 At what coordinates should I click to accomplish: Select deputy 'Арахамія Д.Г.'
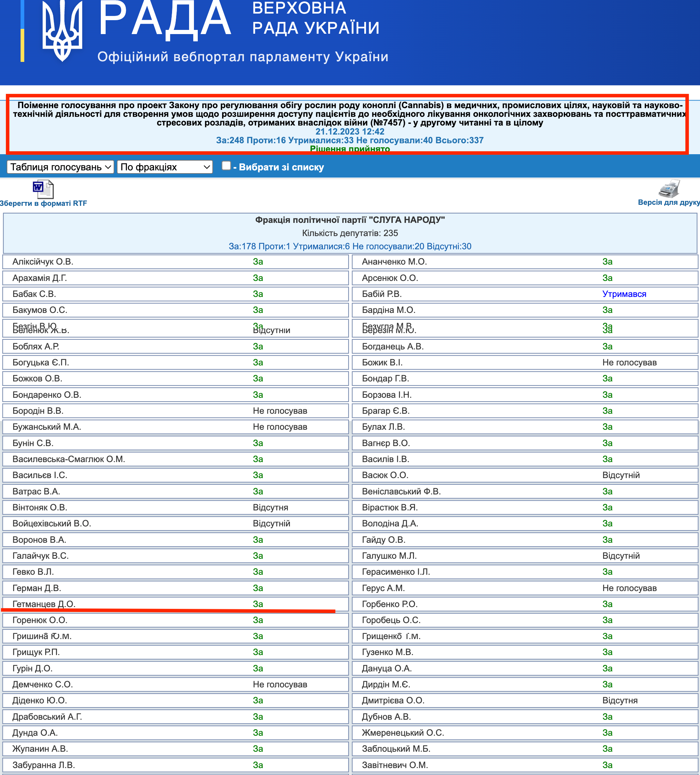pos(40,278)
